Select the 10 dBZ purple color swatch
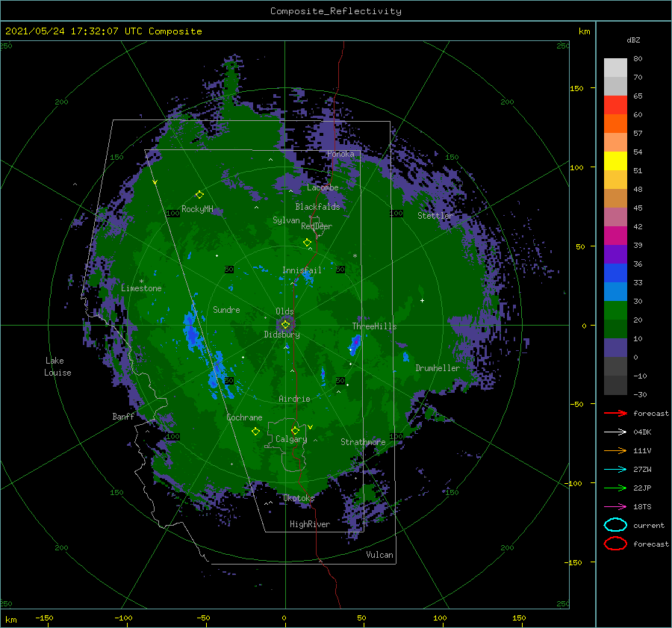672x628 pixels. (615, 347)
